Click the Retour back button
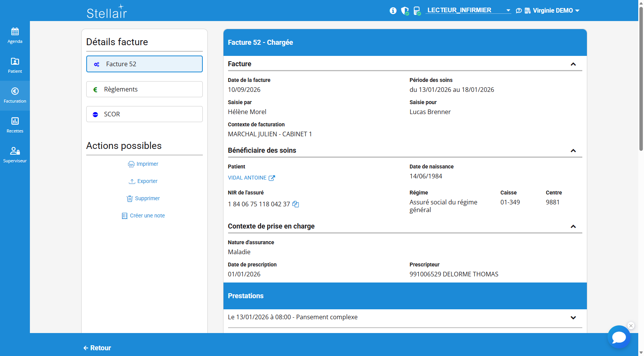 (97, 348)
